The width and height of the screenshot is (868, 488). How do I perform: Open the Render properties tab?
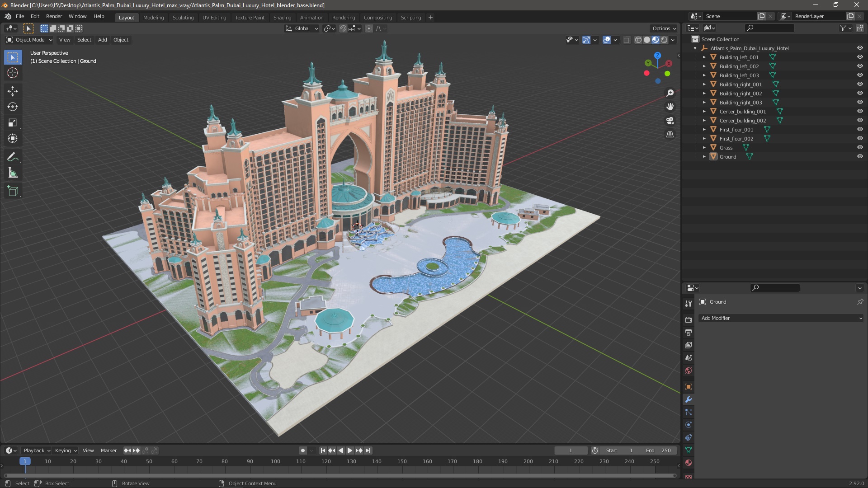click(689, 320)
